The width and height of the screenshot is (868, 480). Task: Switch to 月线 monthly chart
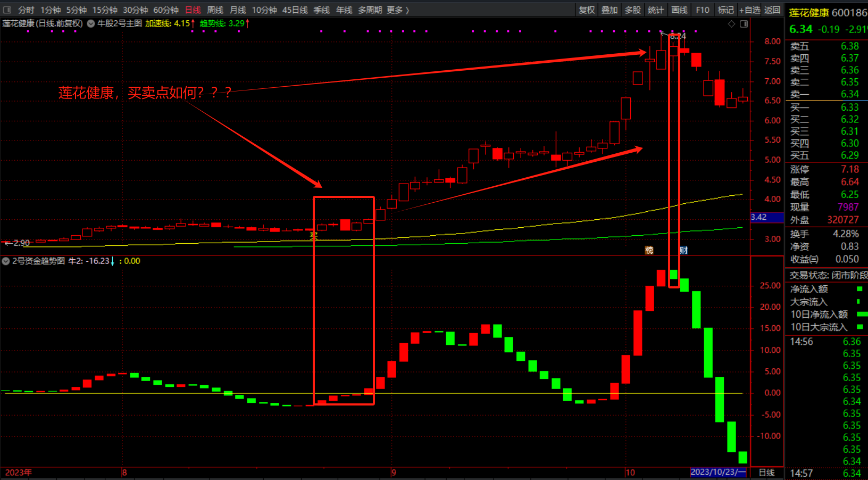(x=238, y=10)
